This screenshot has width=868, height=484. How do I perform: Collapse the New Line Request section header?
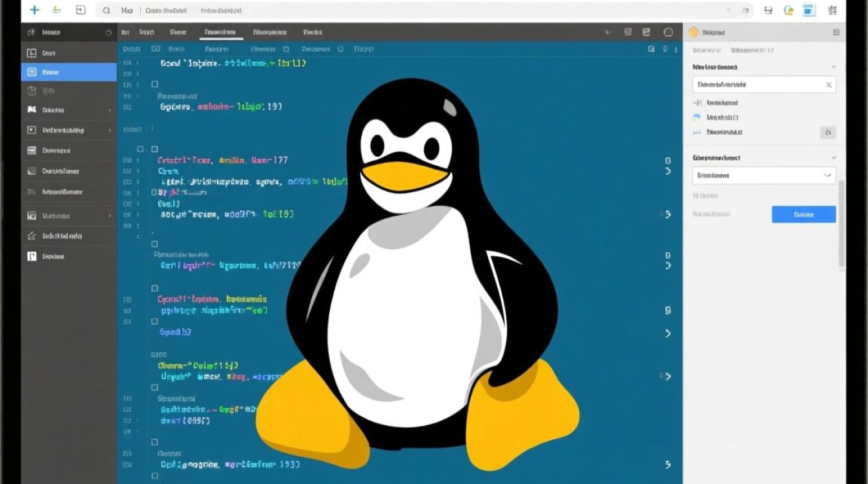click(833, 66)
